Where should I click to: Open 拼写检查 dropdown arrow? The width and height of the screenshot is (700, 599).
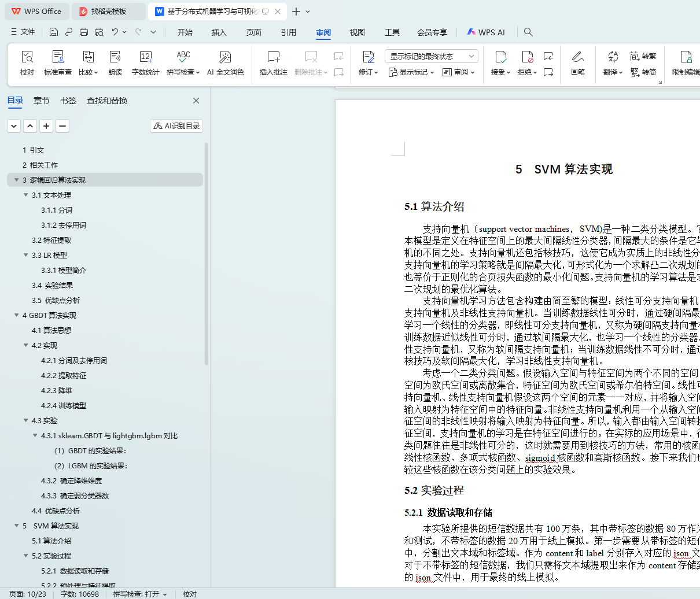[x=198, y=73]
